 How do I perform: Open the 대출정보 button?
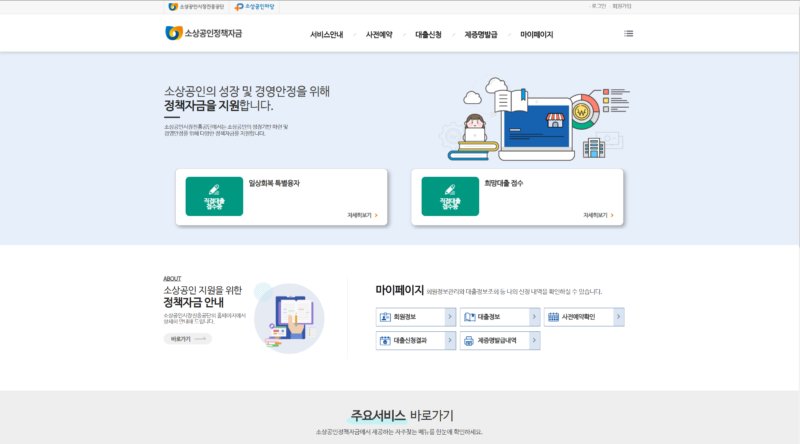click(500, 317)
